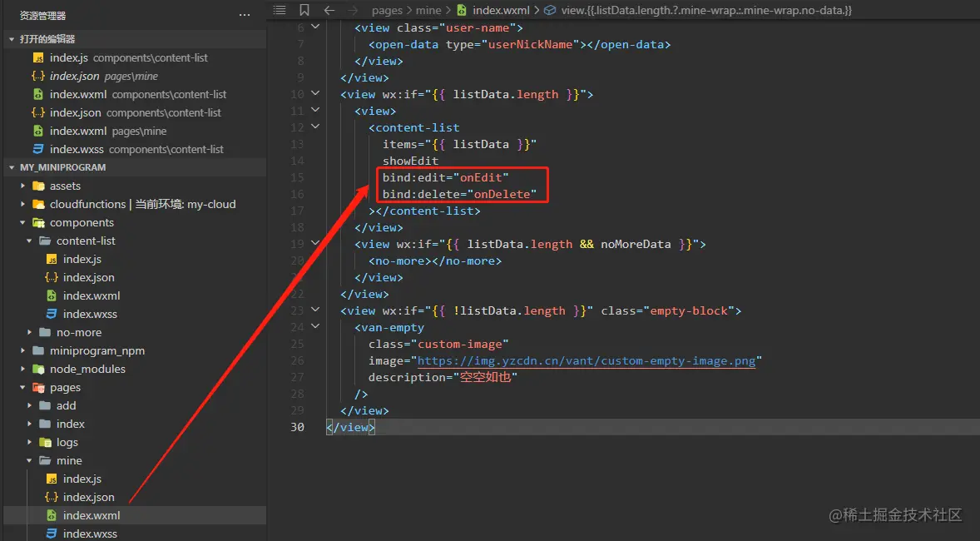
Task: Click the pages breadcrumb segment
Action: point(387,10)
